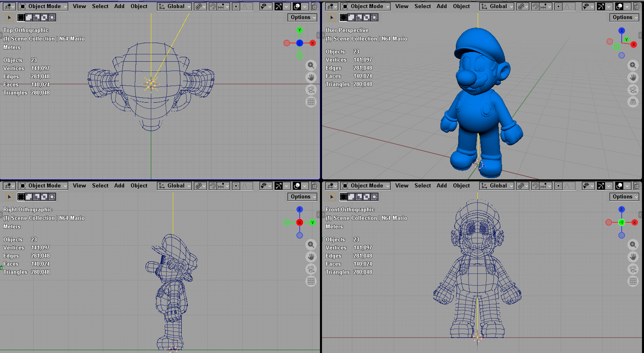This screenshot has height=353, width=644.
Task: Click red X axis on Top Orthographic gizmo
Action: click(313, 43)
